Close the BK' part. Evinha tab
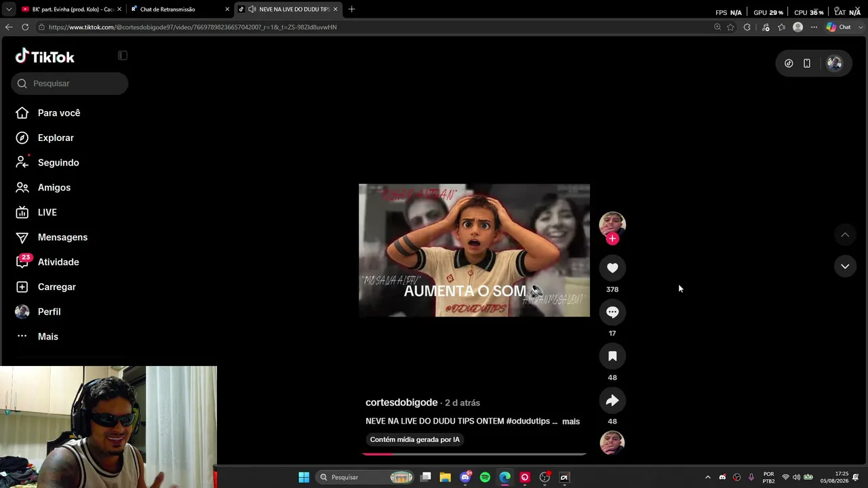The height and width of the screenshot is (488, 868). (x=119, y=9)
